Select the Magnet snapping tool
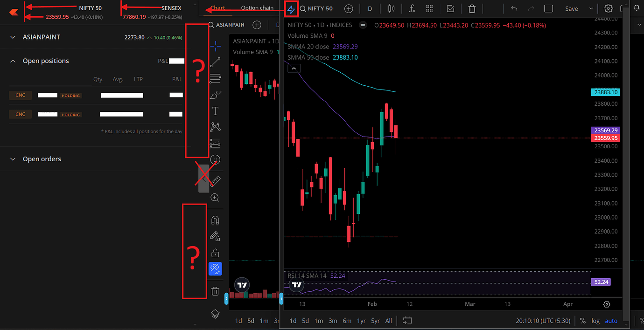 pos(215,220)
